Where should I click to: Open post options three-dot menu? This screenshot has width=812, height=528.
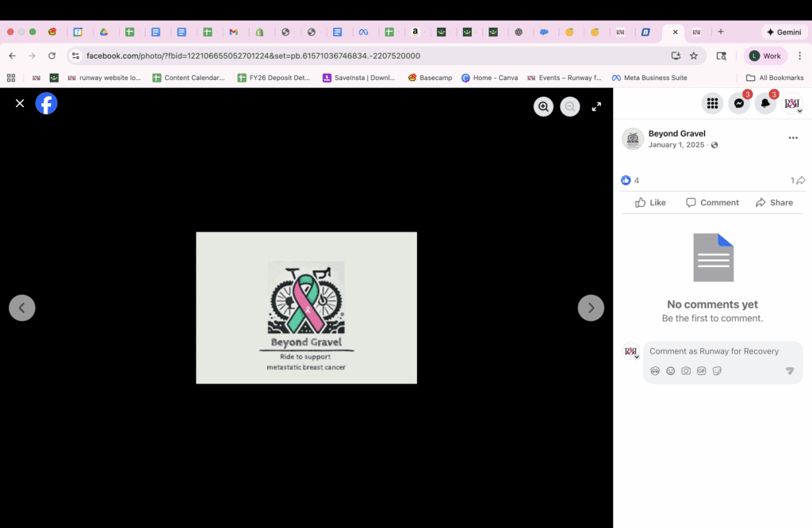(792, 138)
